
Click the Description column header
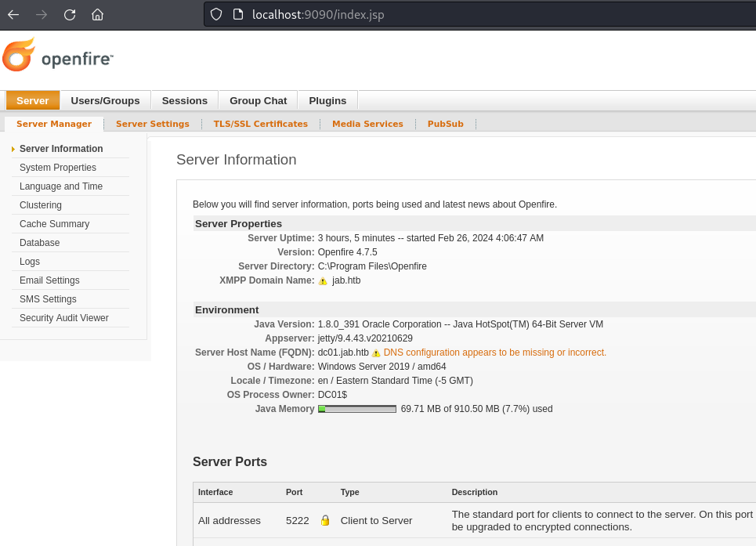coord(475,492)
